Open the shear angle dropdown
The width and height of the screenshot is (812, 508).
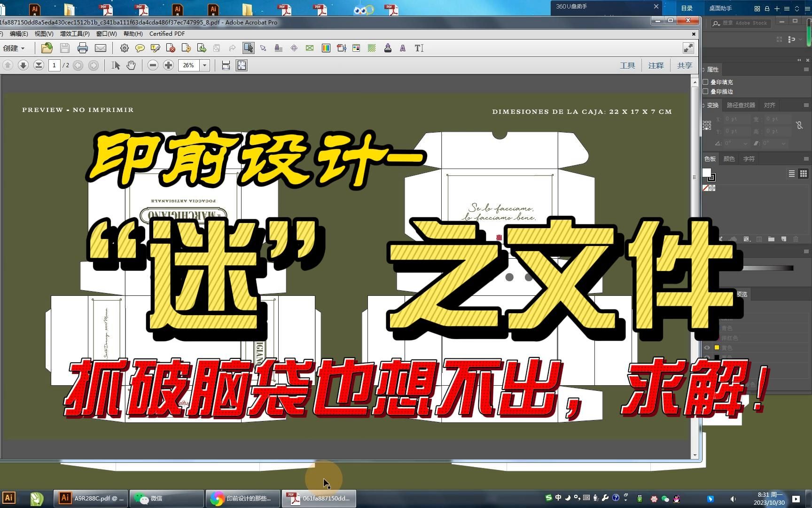[783, 143]
